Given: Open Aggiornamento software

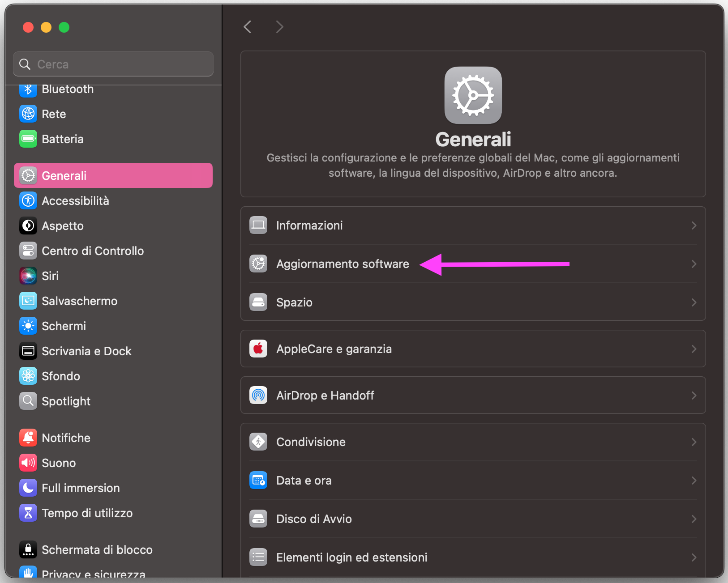Looking at the screenshot, I should [x=343, y=264].
